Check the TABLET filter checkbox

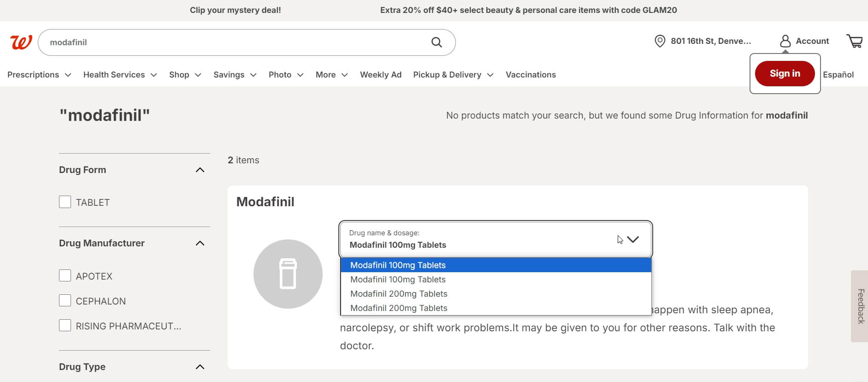pyautogui.click(x=65, y=202)
